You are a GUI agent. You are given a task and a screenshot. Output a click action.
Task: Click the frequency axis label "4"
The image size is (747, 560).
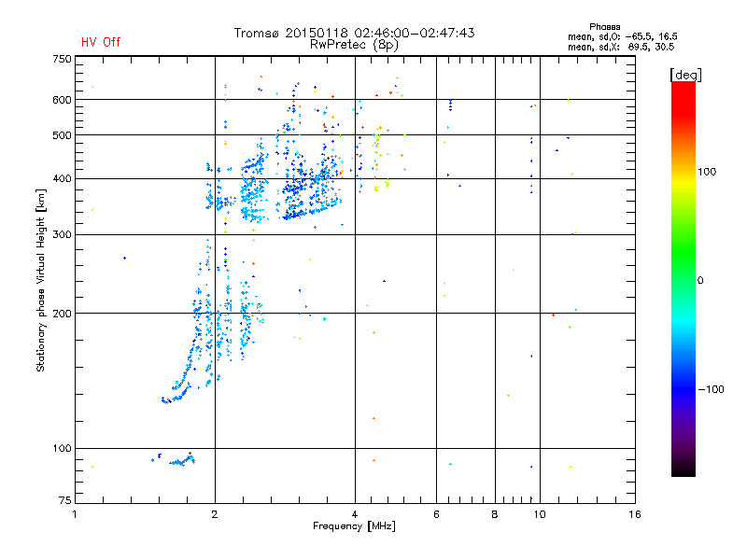pyautogui.click(x=355, y=514)
